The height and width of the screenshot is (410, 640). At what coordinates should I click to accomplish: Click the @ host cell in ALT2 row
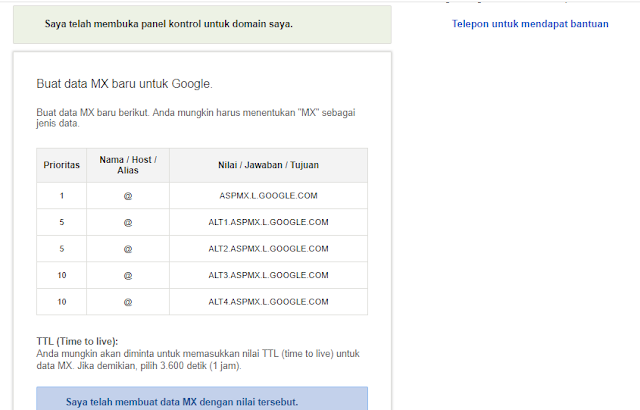pos(128,249)
